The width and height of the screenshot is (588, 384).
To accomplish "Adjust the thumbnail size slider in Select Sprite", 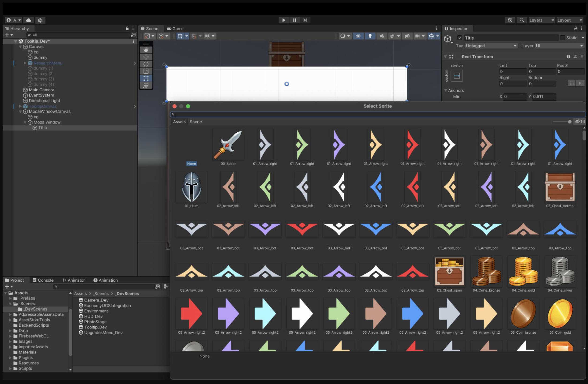I will coord(562,122).
